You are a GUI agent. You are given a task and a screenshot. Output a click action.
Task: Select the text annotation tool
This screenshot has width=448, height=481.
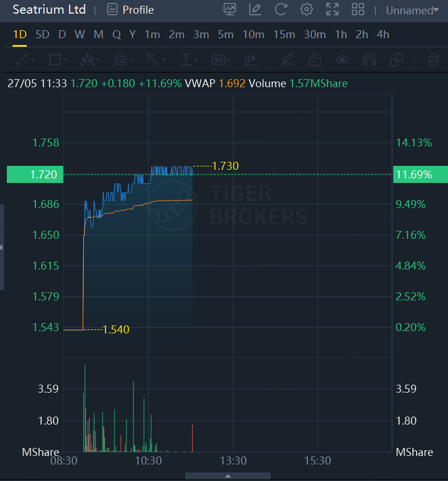pyautogui.click(x=218, y=59)
